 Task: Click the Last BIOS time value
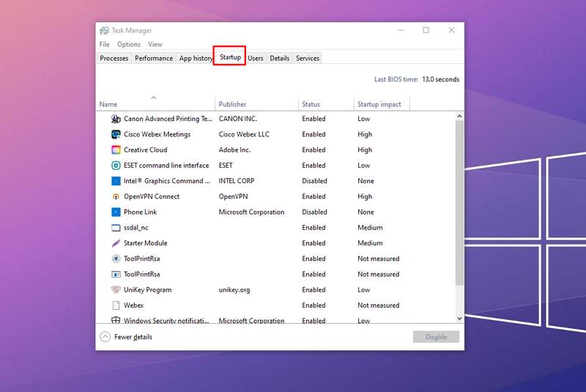point(441,80)
